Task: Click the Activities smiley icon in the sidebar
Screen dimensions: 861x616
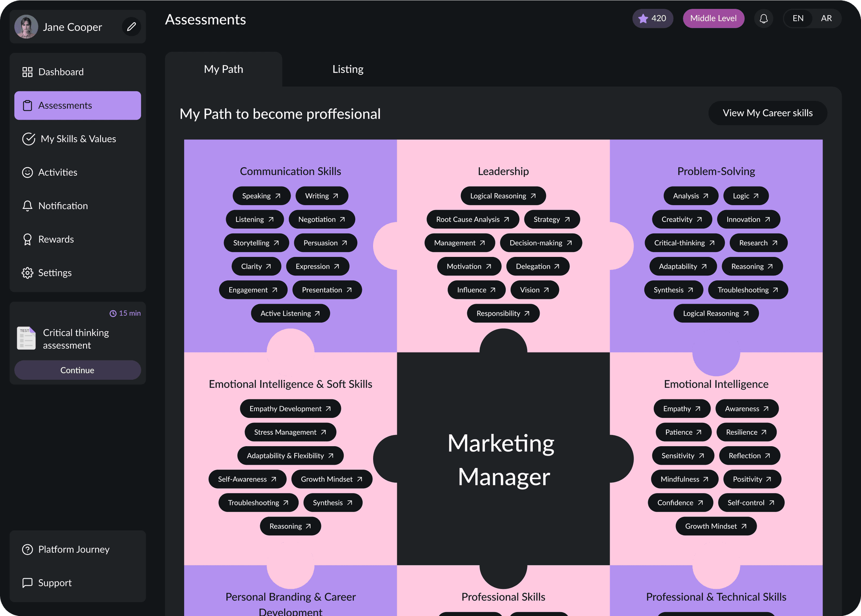Action: (x=28, y=172)
